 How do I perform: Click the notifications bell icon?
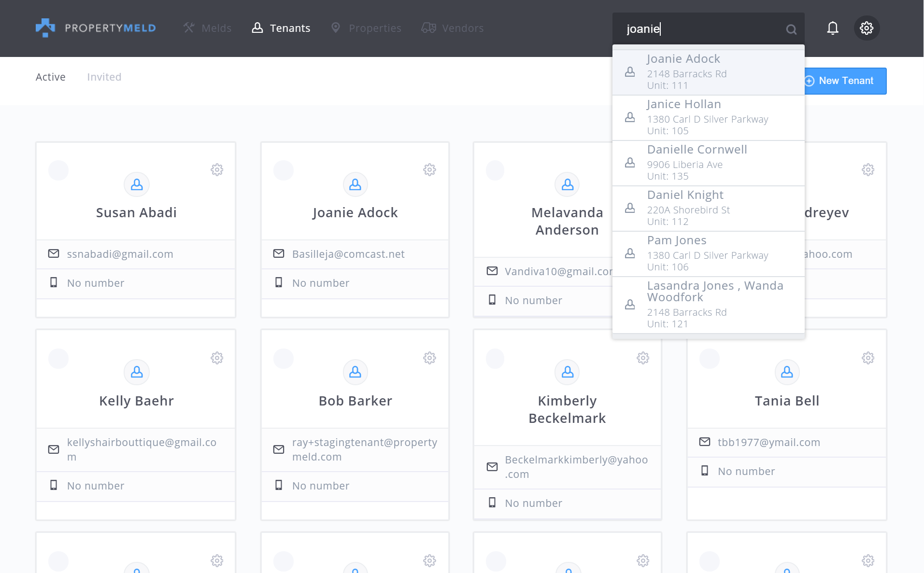(x=832, y=28)
